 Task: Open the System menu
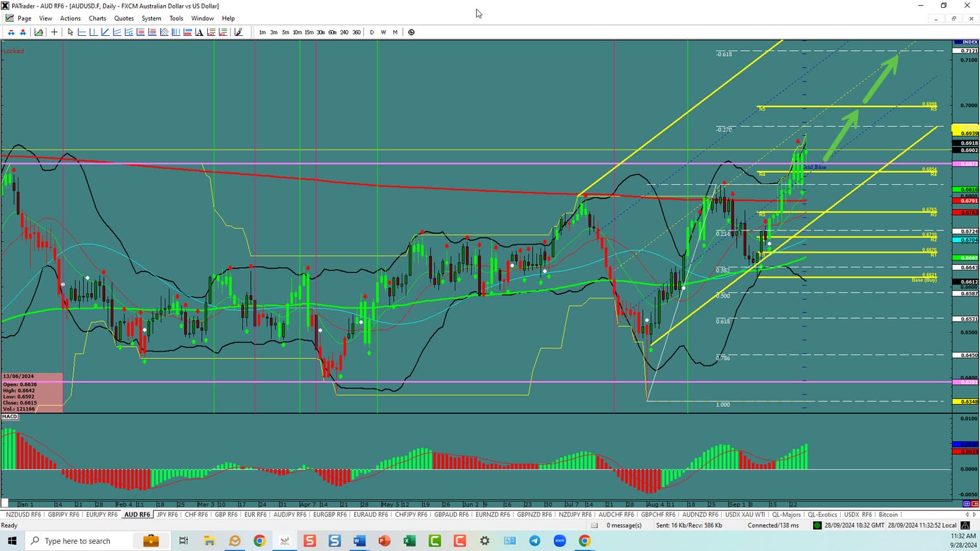pyautogui.click(x=152, y=18)
